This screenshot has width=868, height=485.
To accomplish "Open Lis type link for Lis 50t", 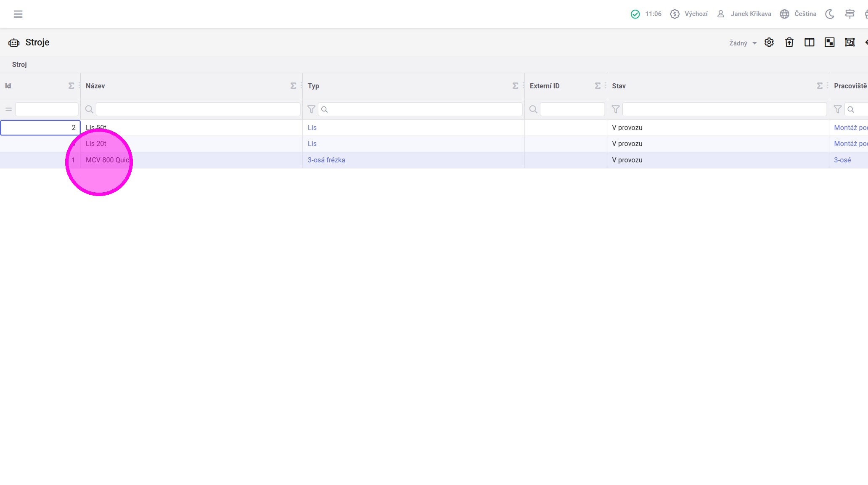I will pos(312,127).
